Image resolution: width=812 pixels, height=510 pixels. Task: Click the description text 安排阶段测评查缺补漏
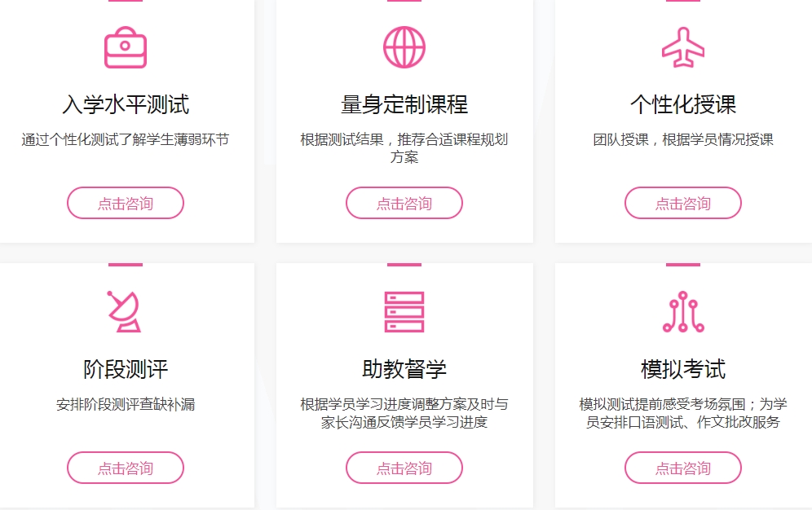coord(126,404)
